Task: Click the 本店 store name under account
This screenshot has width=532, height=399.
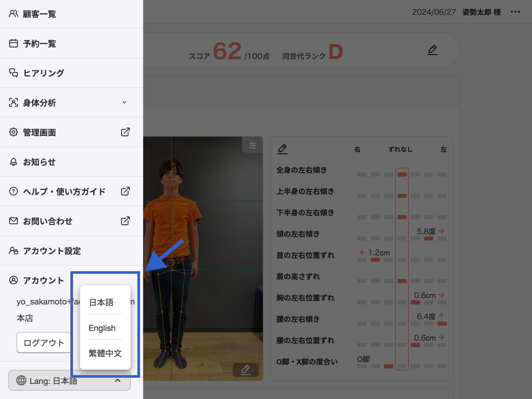Action: click(25, 318)
